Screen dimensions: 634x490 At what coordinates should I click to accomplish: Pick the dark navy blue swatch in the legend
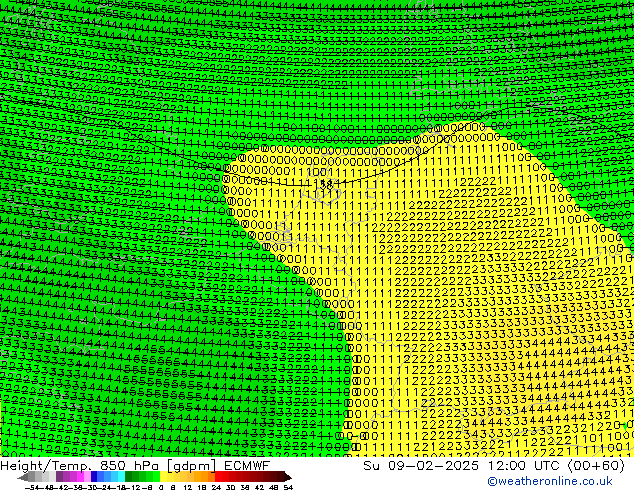tap(94, 477)
